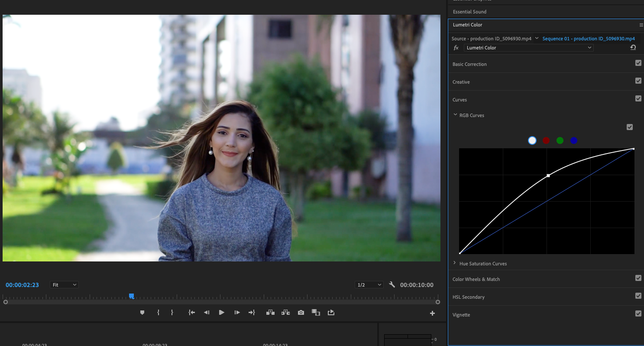Toggle the Vignette section checkbox
This screenshot has width=644, height=346.
[x=638, y=313]
